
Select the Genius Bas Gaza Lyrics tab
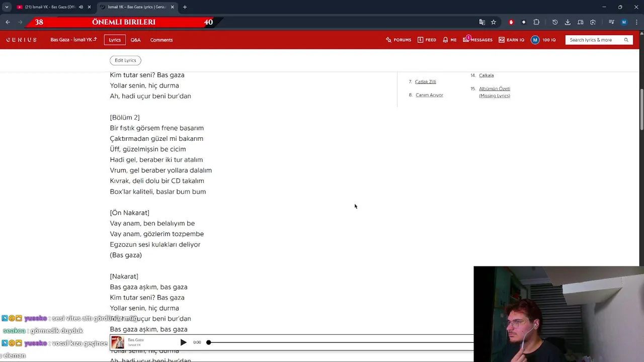[x=137, y=7]
